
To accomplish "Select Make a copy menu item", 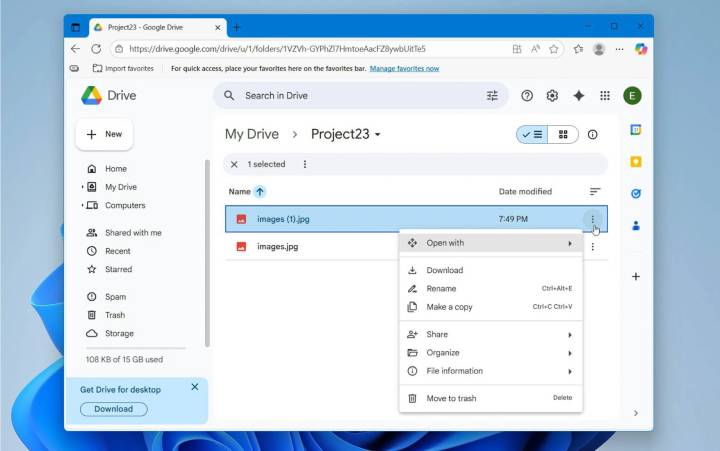I will coord(491,307).
